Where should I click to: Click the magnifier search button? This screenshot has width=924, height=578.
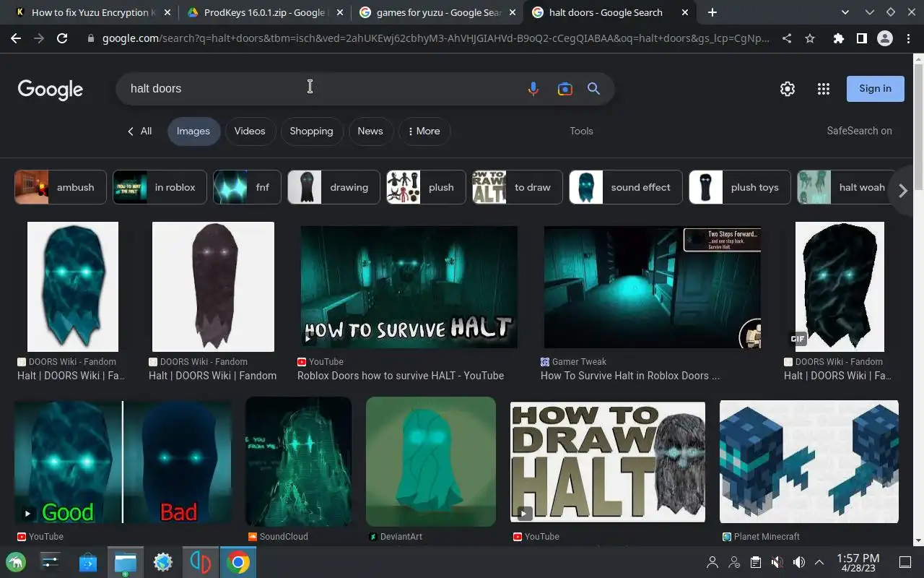593,89
